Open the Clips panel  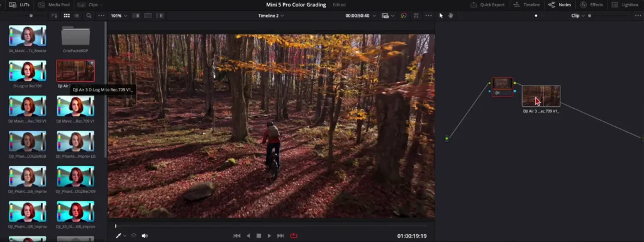[x=88, y=5]
